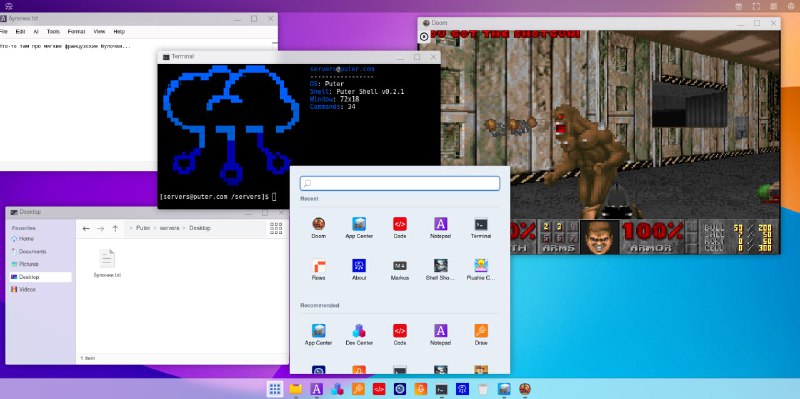Open the orange microphone Recorder in taskbar
This screenshot has height=399, width=800.
pyautogui.click(x=420, y=389)
